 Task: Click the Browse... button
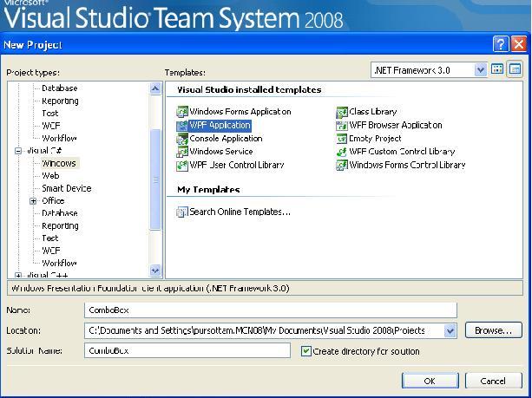pos(493,330)
